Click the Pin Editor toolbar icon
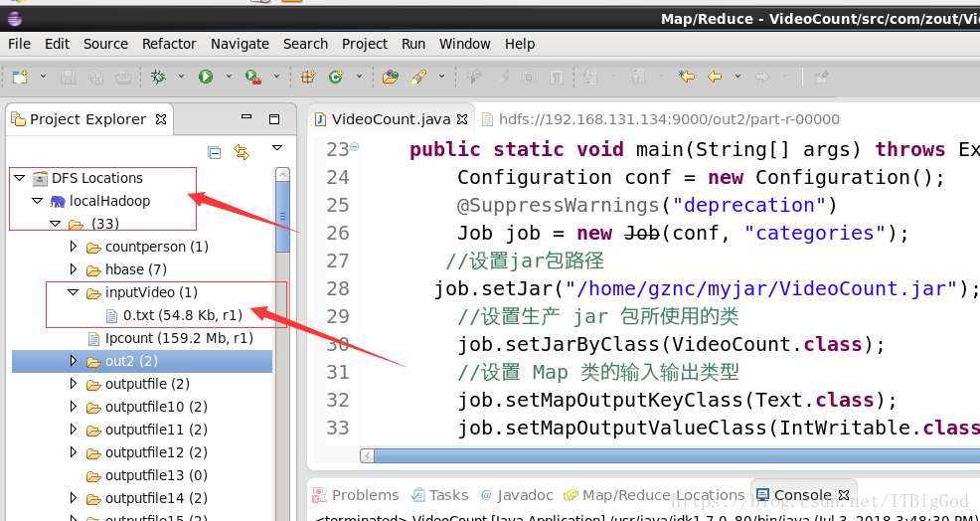980x521 pixels. click(822, 77)
